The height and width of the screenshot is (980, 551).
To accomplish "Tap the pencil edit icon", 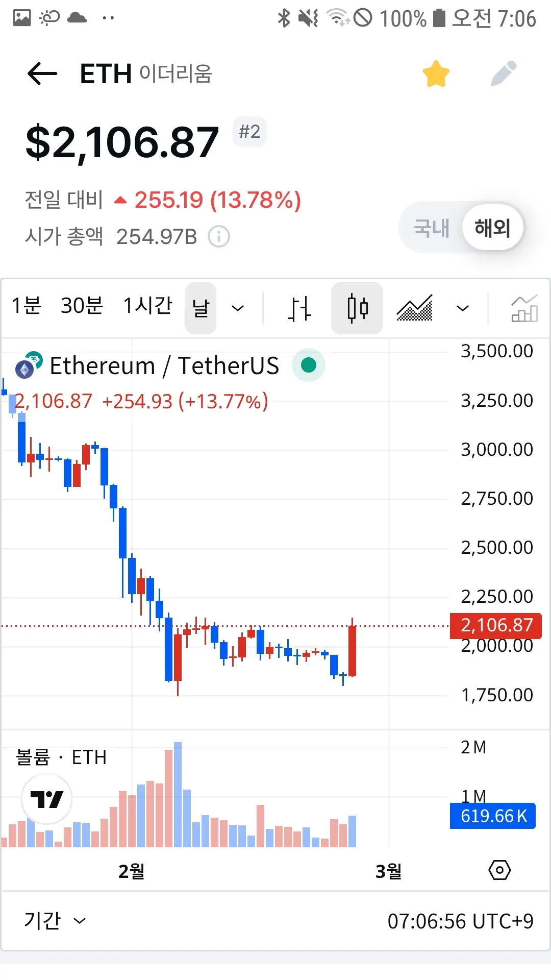I will [504, 74].
